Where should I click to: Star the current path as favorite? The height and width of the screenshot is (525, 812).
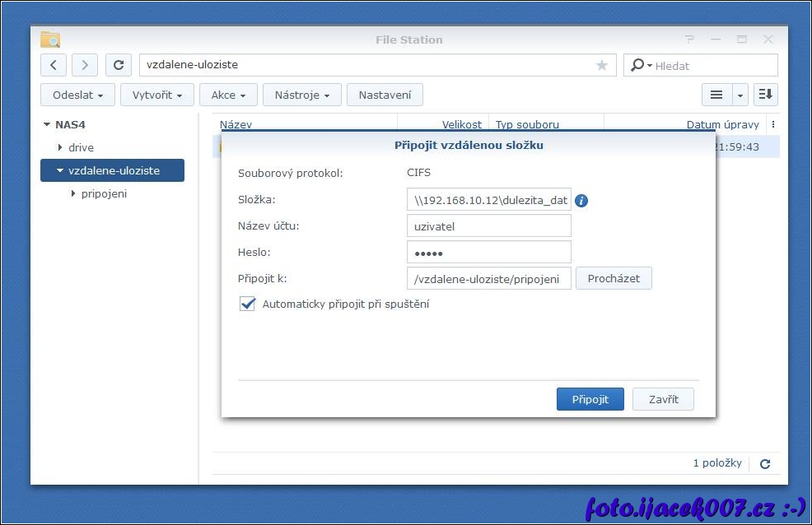click(602, 65)
